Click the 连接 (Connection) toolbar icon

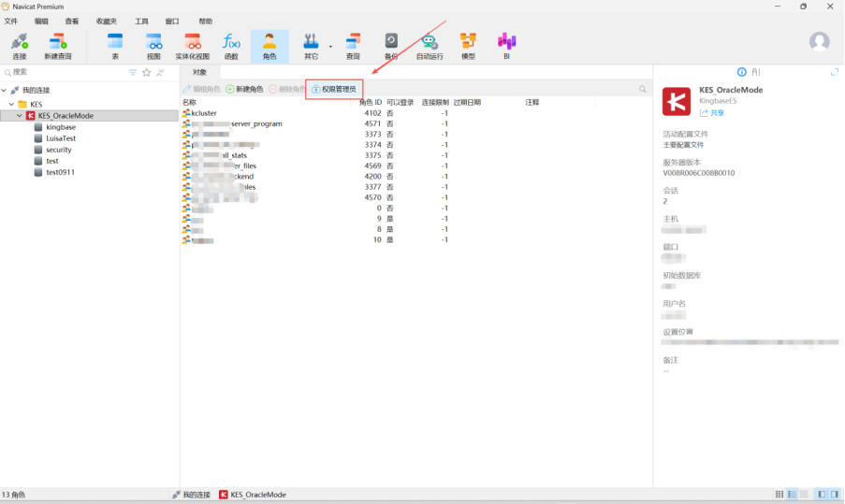point(19,43)
